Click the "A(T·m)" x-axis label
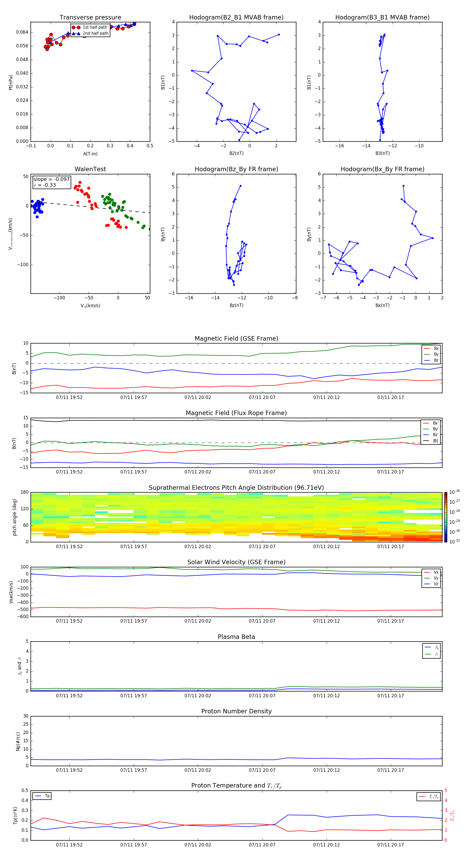Image resolution: width=473 pixels, height=868 pixels. point(90,154)
